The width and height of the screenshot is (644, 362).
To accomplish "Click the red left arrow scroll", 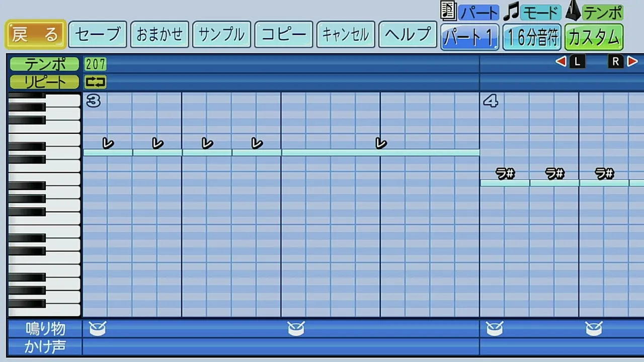I will click(x=560, y=62).
